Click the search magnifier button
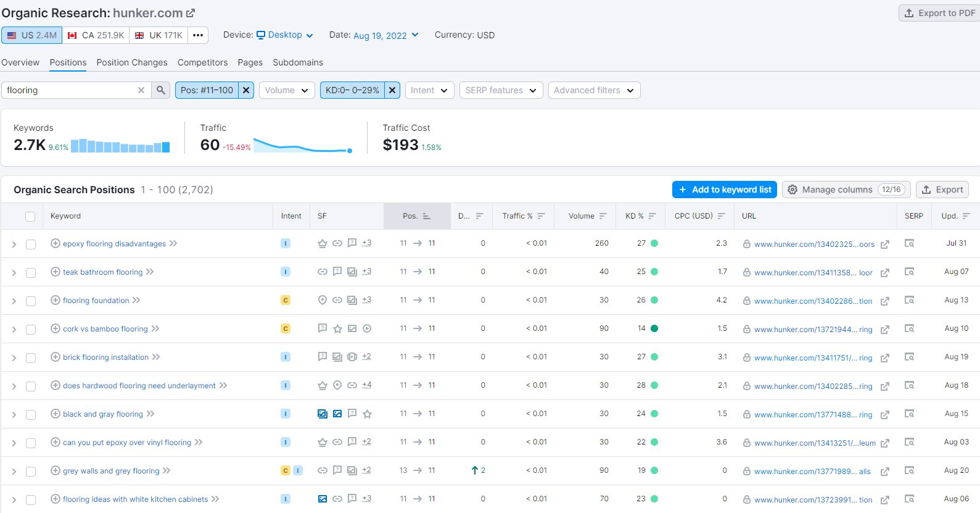The image size is (980, 513). [x=161, y=90]
